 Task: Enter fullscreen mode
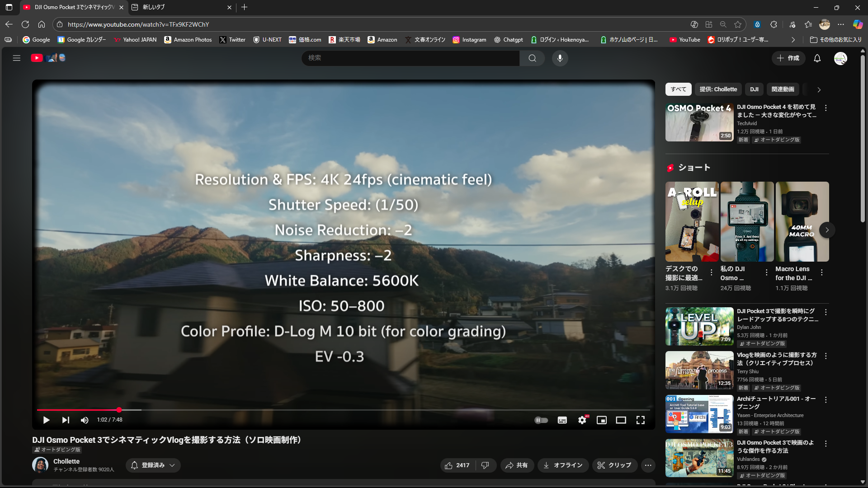click(640, 420)
